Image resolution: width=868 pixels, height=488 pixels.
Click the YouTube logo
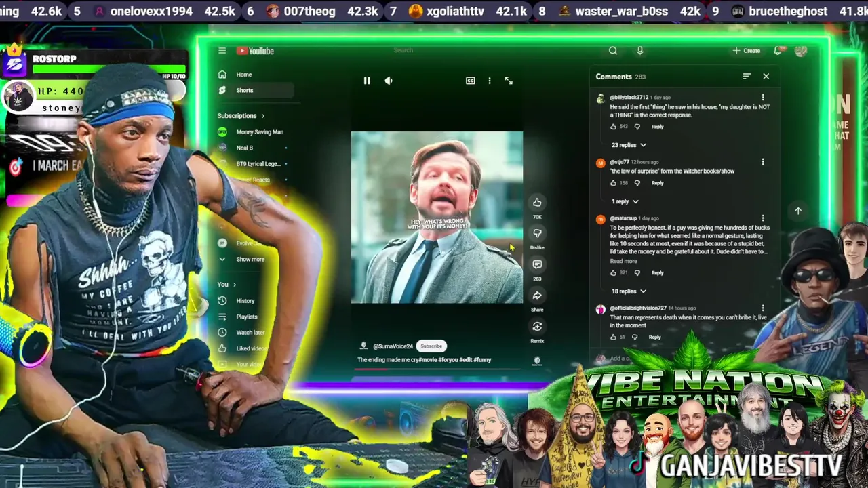255,51
